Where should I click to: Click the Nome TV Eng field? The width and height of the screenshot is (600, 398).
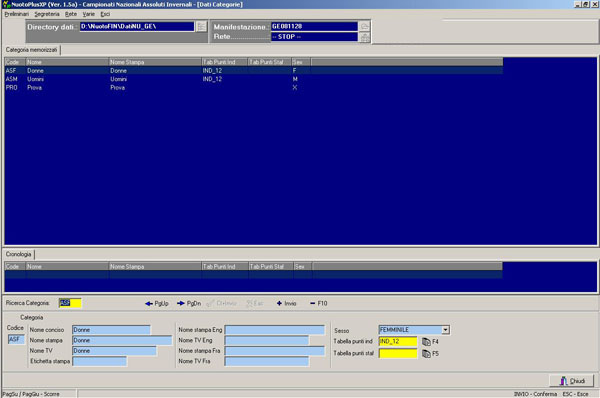click(267, 340)
